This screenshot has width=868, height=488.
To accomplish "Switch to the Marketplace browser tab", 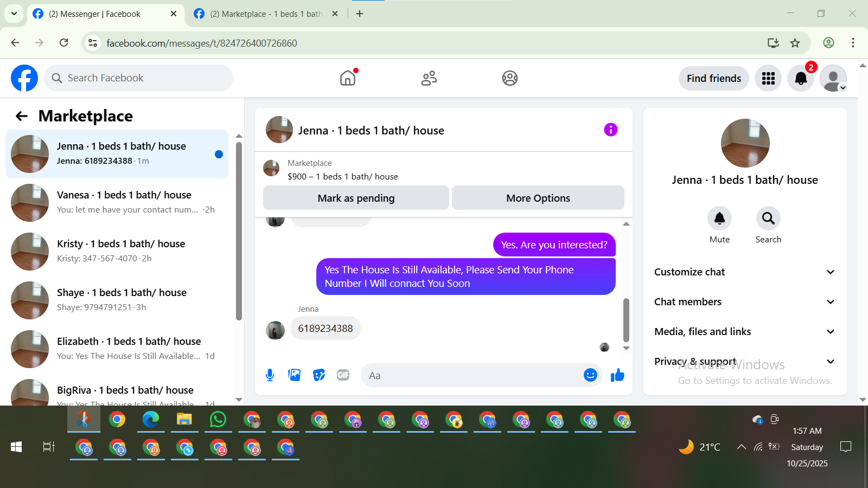I will 266,14.
